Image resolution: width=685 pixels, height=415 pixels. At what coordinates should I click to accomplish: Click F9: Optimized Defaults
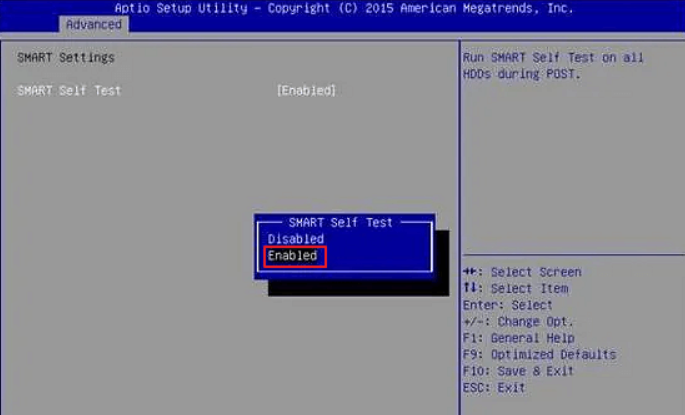pyautogui.click(x=540, y=354)
